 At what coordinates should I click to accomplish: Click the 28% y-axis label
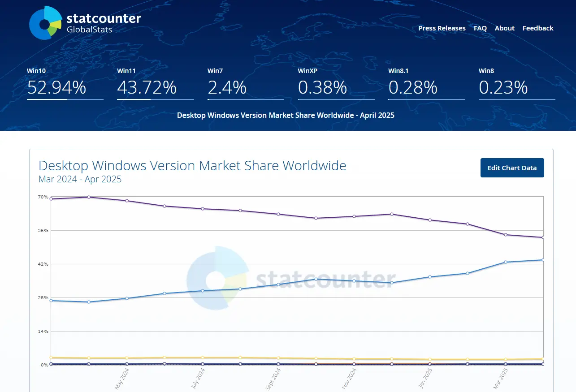pyautogui.click(x=43, y=298)
